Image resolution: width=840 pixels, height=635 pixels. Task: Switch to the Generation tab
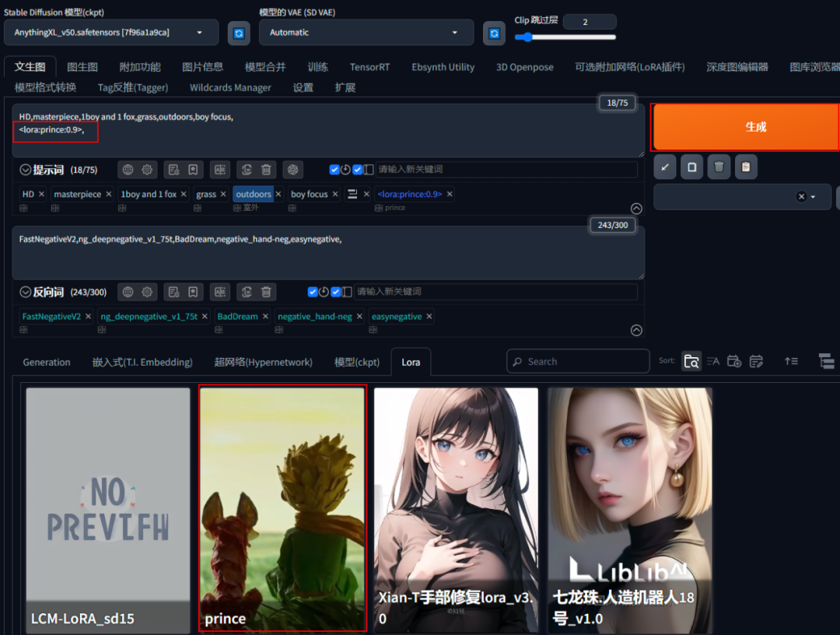(x=47, y=362)
